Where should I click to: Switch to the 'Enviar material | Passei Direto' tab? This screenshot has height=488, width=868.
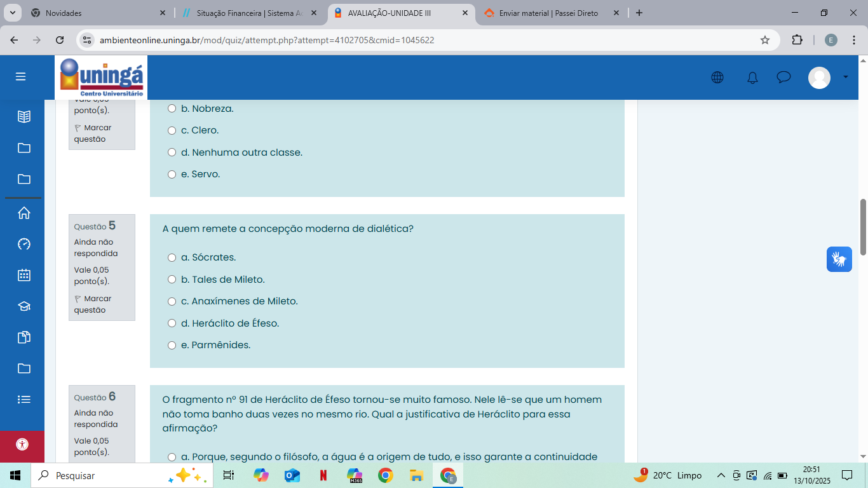point(548,13)
